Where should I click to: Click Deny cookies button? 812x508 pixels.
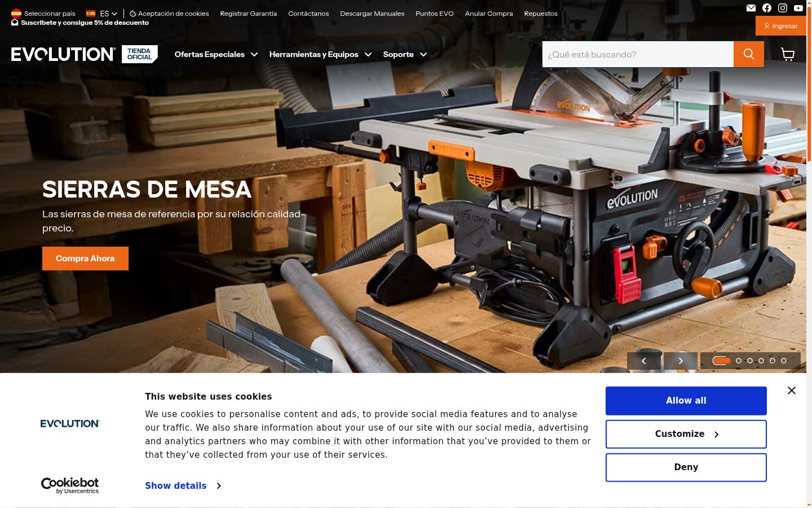coord(686,467)
